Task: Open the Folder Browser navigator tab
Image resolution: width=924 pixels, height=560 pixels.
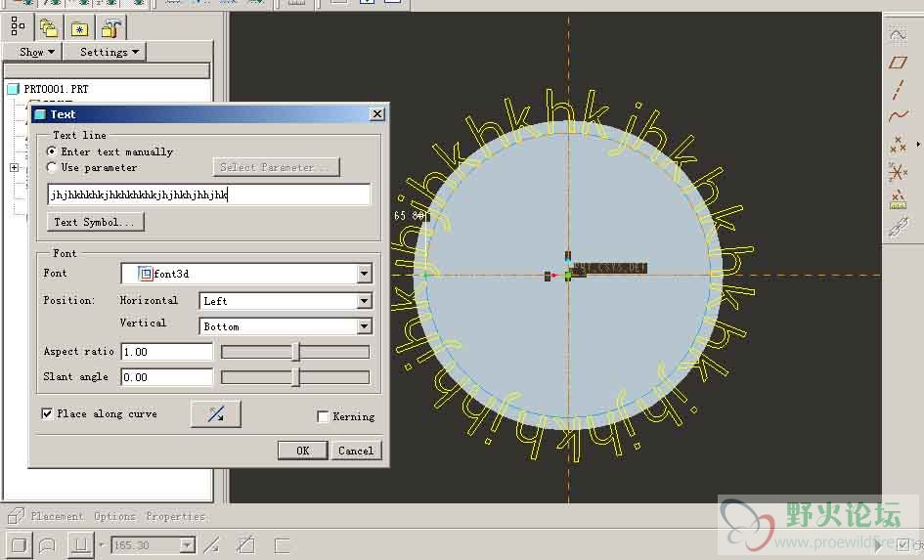Action: point(49,27)
